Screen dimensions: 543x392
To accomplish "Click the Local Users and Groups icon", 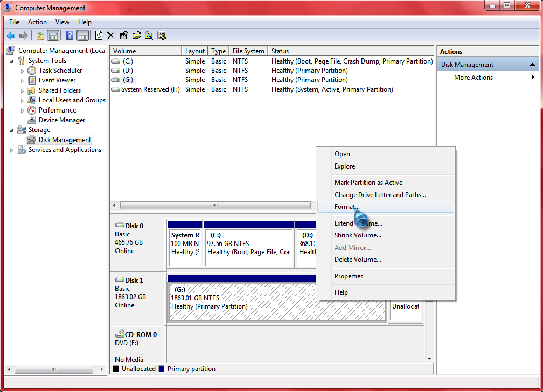I will tap(31, 101).
